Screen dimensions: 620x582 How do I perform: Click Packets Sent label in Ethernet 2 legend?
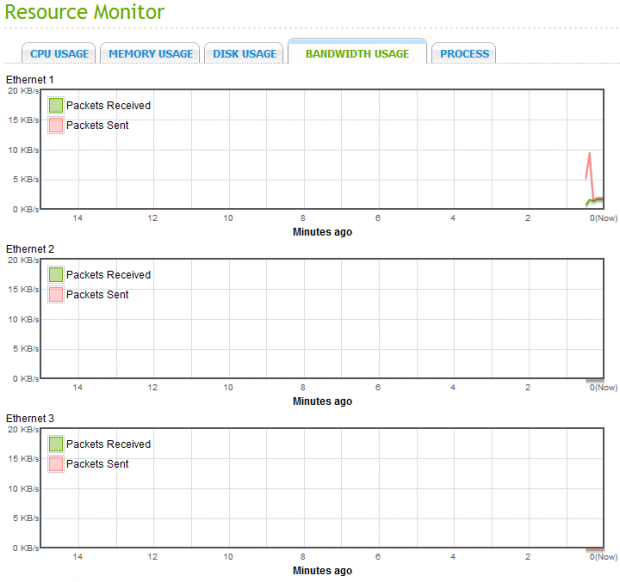tap(97, 295)
